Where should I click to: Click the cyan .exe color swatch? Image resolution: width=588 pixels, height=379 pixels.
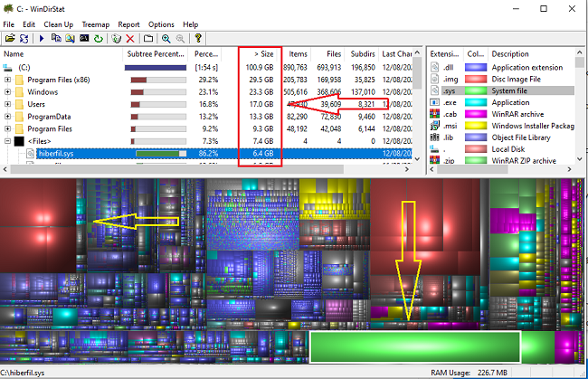(x=476, y=102)
